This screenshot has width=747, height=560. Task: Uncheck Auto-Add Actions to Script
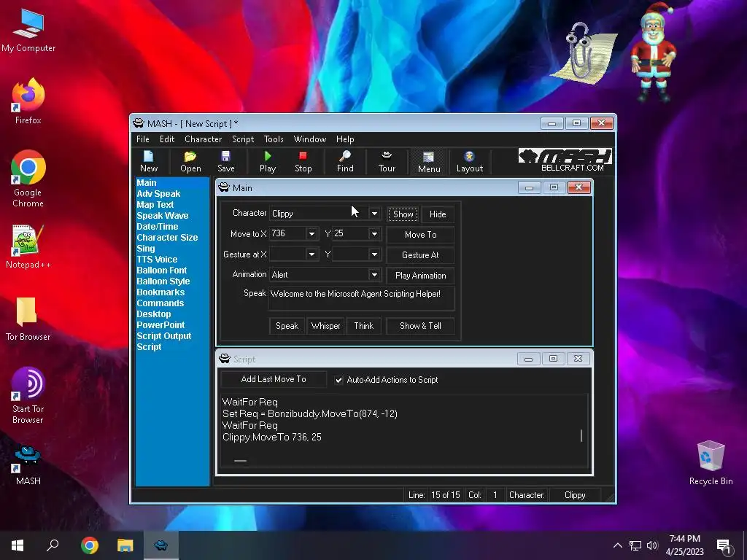pos(338,380)
